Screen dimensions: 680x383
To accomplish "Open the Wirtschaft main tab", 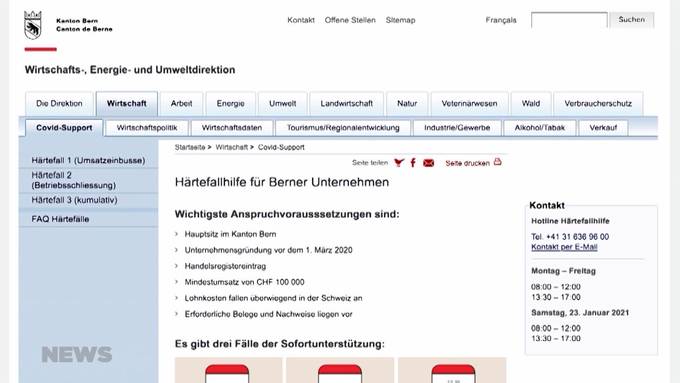I will [x=127, y=104].
